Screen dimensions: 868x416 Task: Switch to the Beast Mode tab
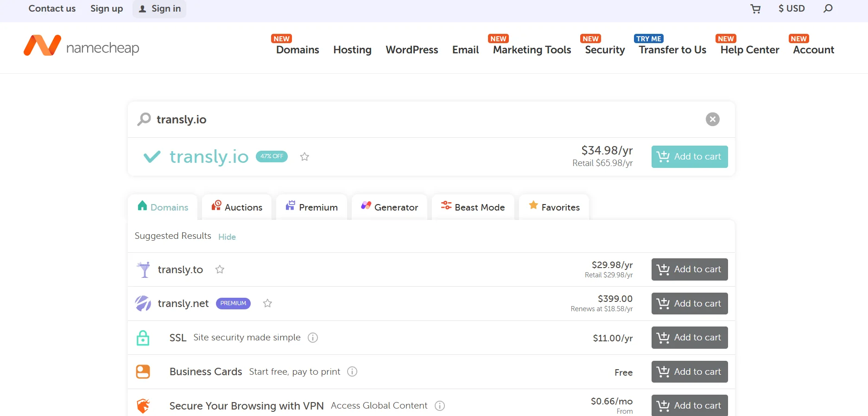[473, 207]
